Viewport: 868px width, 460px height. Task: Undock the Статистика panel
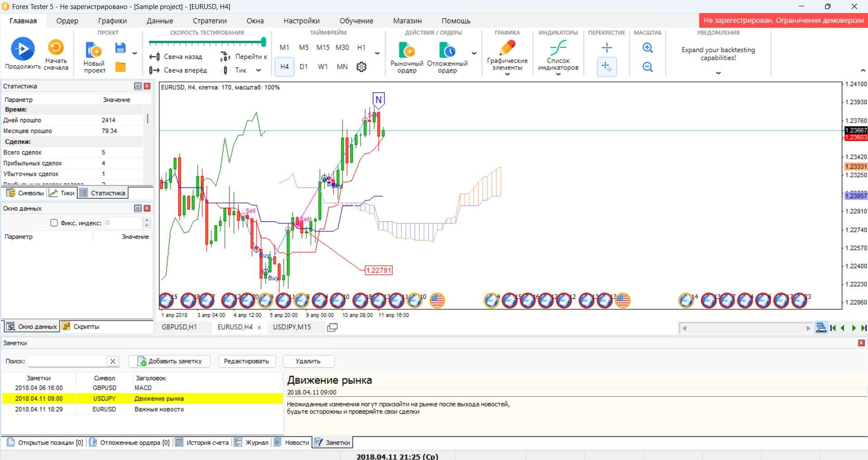tap(138, 86)
